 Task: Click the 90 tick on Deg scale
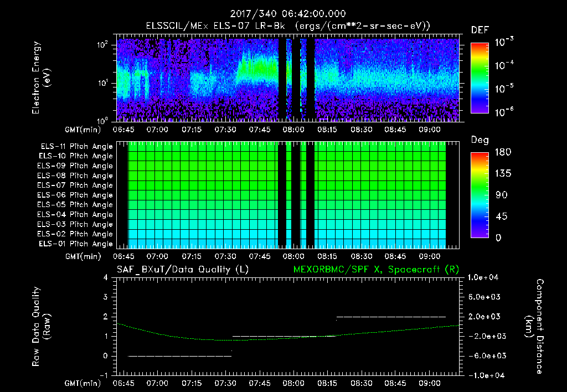tap(502, 195)
